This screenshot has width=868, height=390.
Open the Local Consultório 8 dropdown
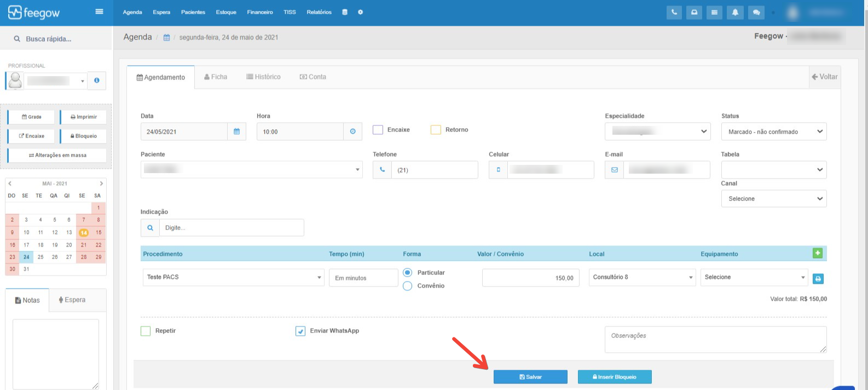click(643, 277)
